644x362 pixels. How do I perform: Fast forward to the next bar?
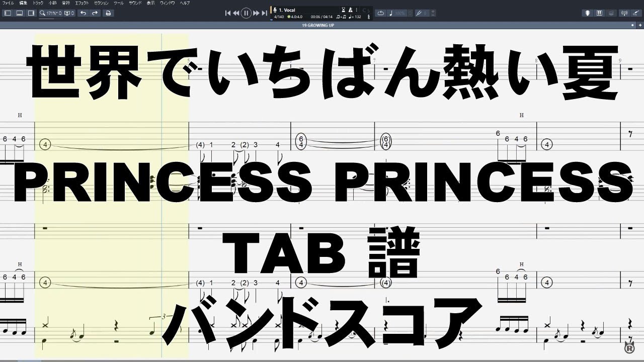click(x=256, y=13)
